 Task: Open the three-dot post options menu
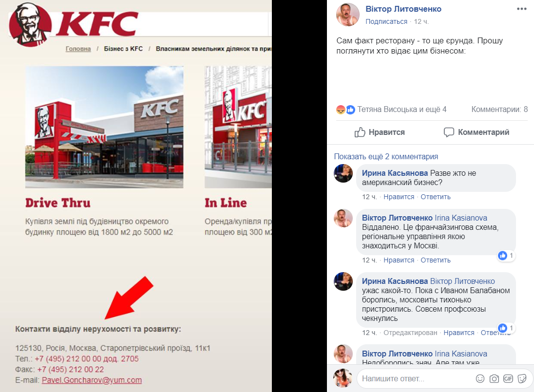tap(521, 9)
